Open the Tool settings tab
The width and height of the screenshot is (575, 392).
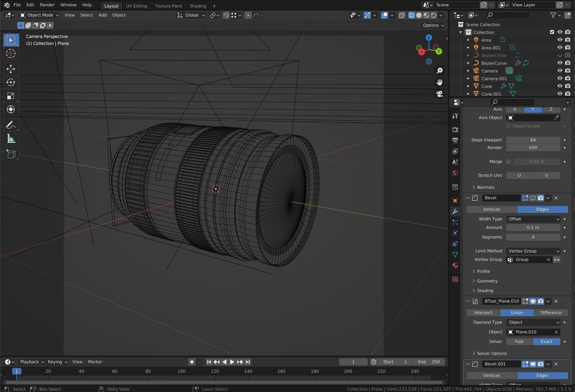(x=455, y=116)
